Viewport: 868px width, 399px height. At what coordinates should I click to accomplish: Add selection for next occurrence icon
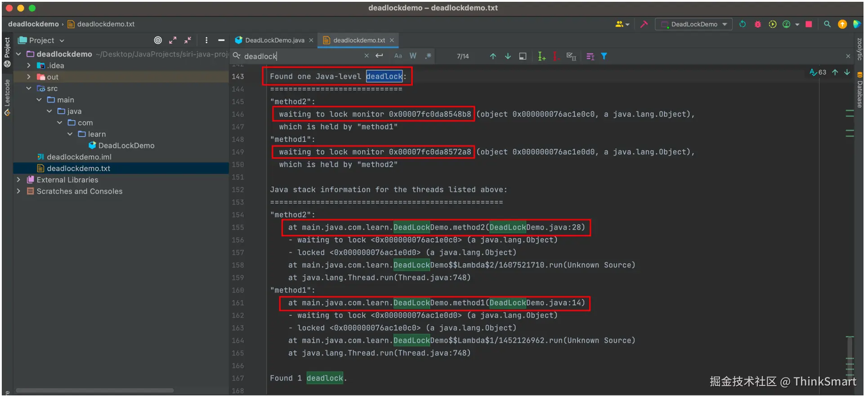point(541,56)
